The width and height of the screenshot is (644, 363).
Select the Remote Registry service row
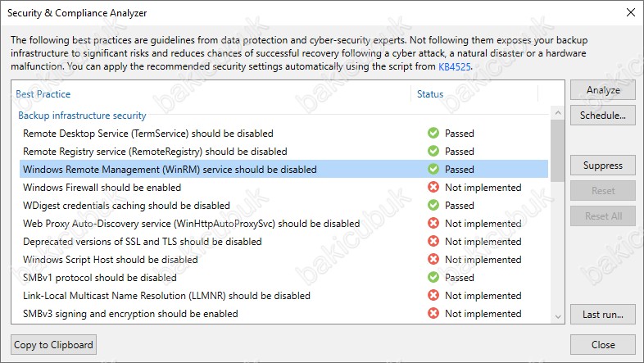click(155, 152)
